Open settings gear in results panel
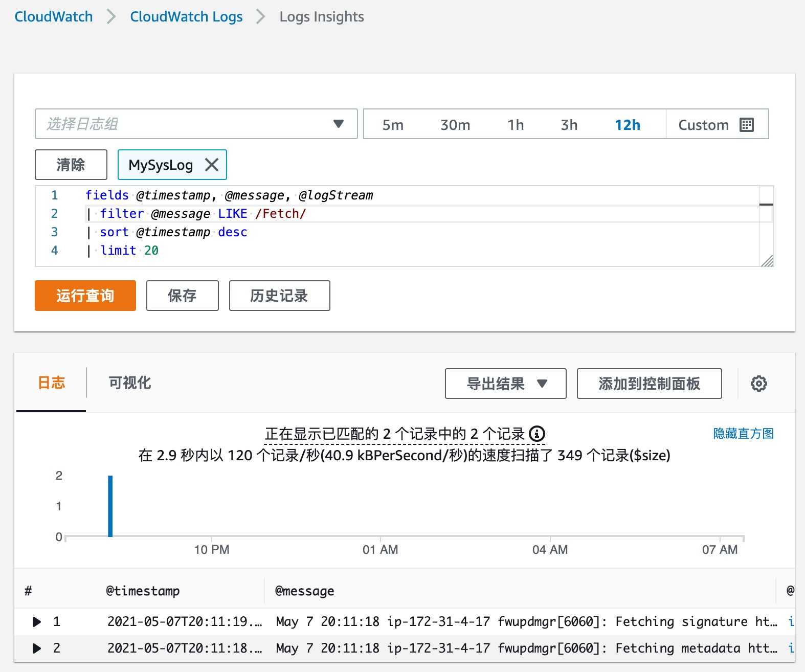805x672 pixels. point(758,384)
